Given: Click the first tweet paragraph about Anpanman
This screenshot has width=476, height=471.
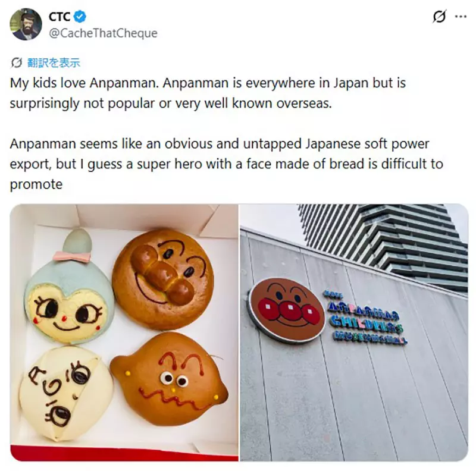Looking at the screenshot, I should click(x=208, y=93).
